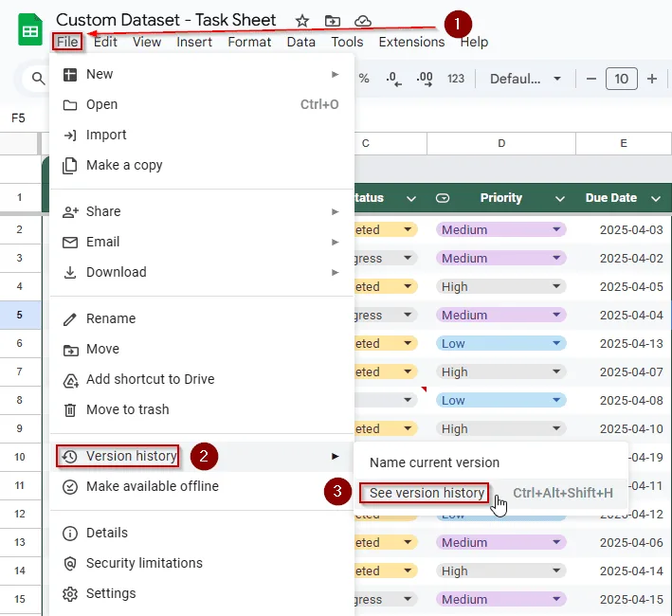The width and height of the screenshot is (672, 616).
Task: Increase decimal places icon
Action: tap(425, 79)
